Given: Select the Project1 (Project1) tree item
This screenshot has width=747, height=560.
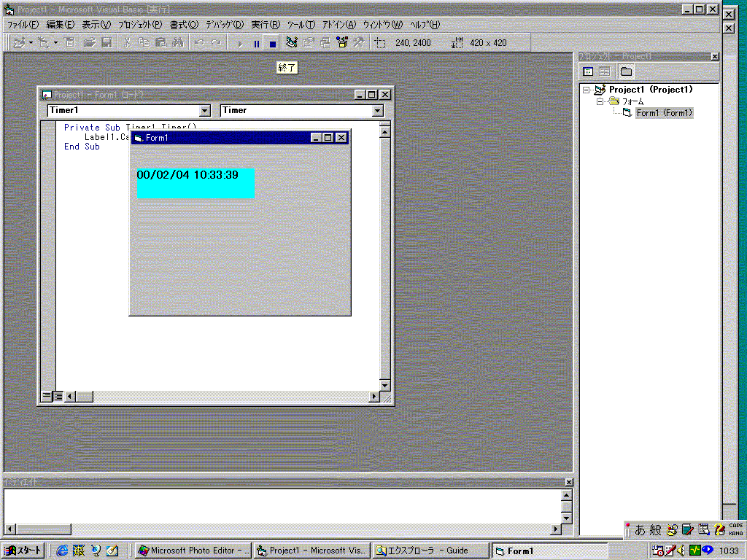Looking at the screenshot, I should coord(651,90).
